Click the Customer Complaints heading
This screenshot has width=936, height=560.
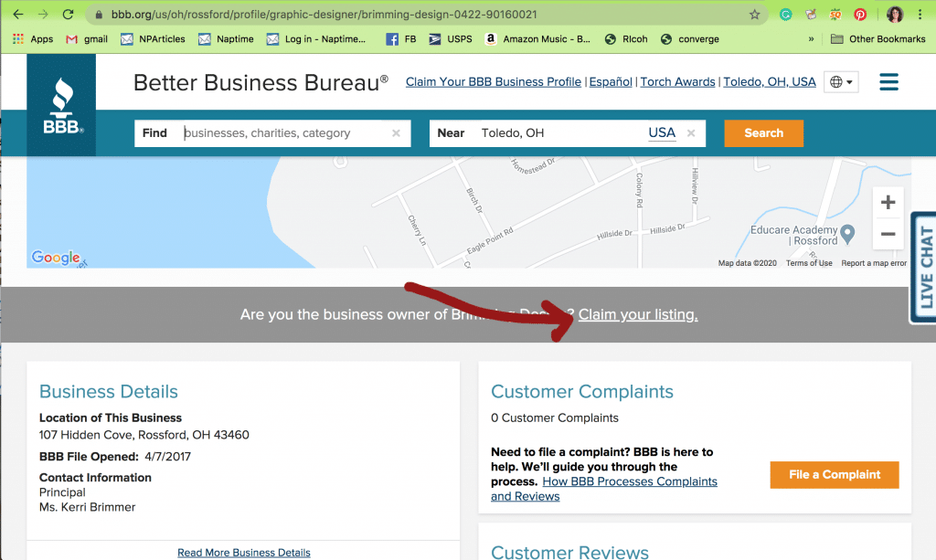coord(582,391)
